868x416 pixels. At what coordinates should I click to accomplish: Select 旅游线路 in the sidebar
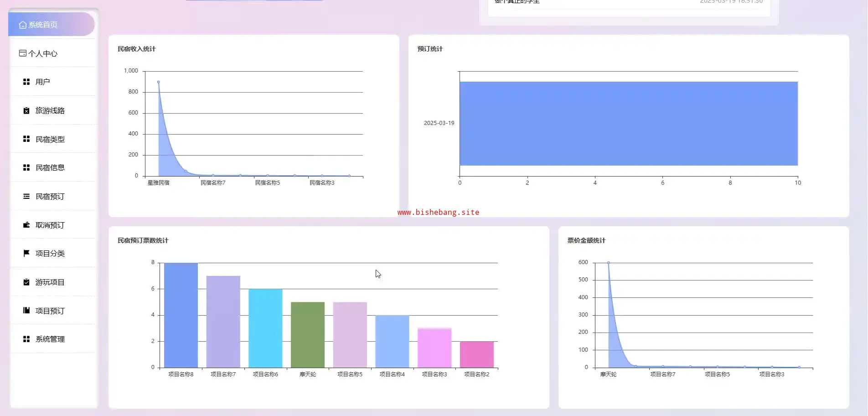(x=53, y=110)
